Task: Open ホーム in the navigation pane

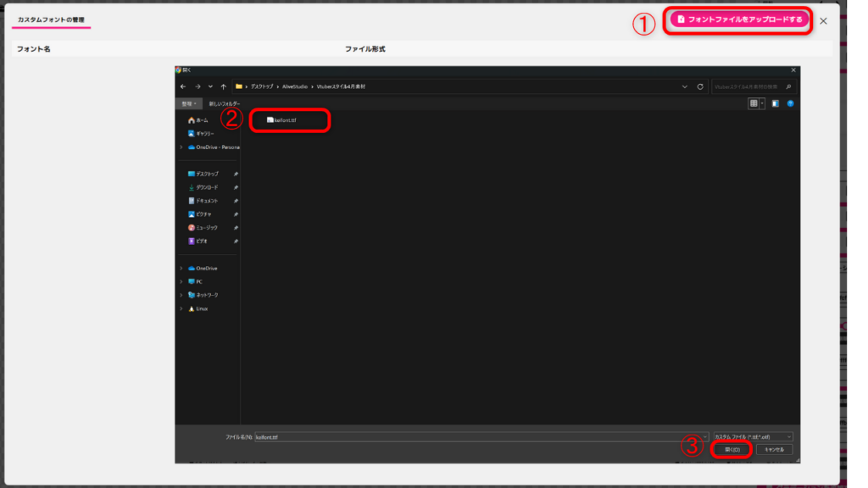Action: 198,120
